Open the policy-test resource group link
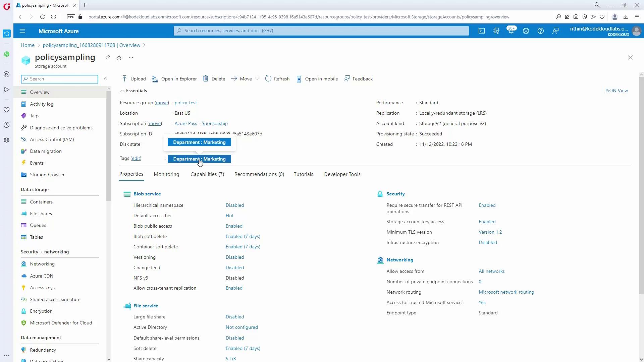Screen dimensions: 644x362 (185, 103)
